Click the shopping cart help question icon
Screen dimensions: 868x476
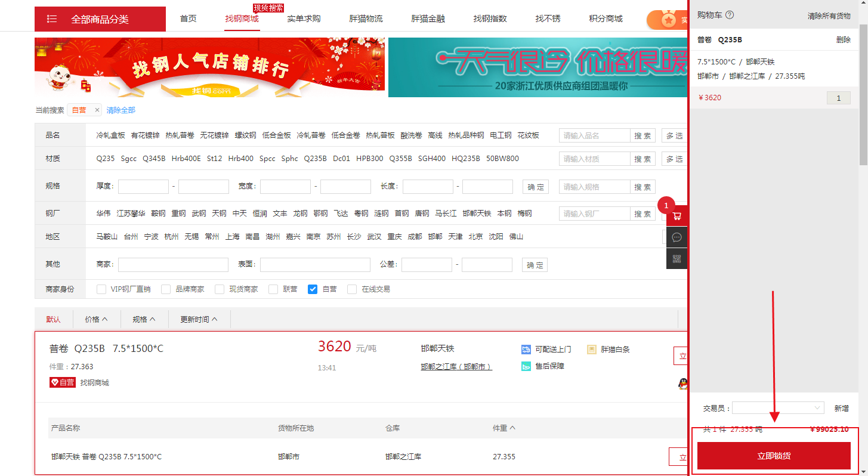(730, 15)
